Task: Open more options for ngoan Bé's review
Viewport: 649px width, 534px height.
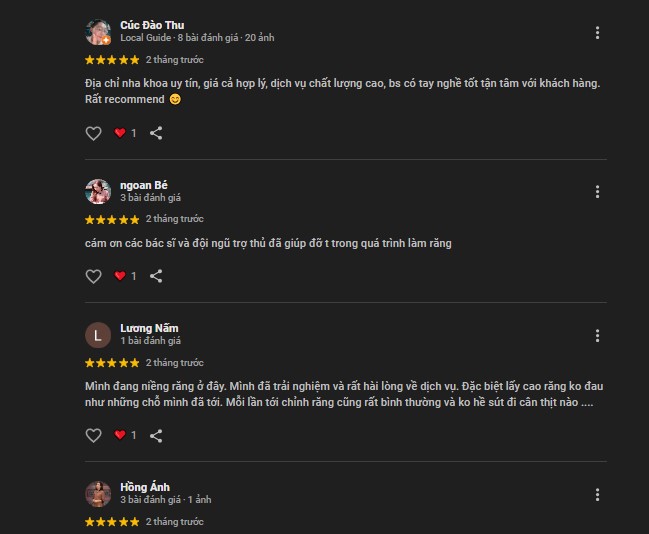Action: pos(597,192)
